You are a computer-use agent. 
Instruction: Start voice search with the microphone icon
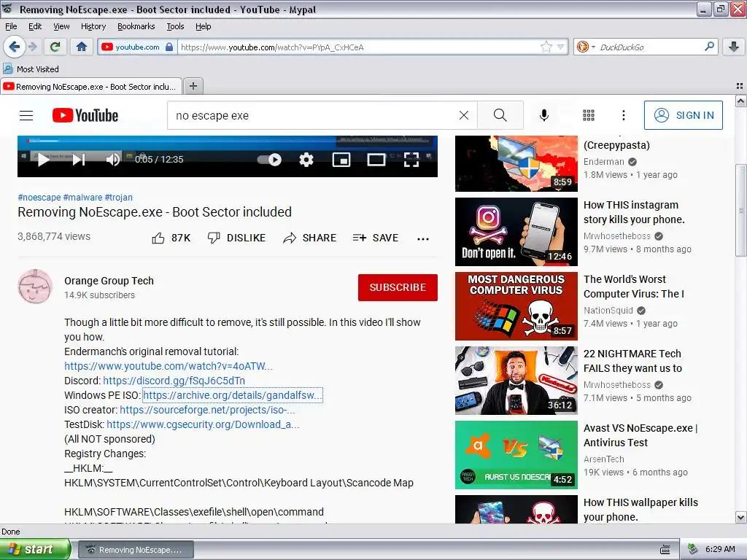coord(544,115)
